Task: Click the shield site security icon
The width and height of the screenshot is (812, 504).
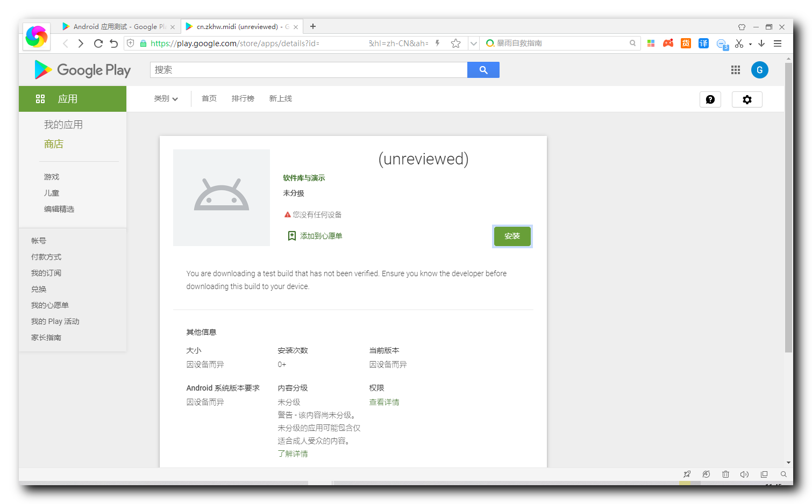Action: pos(130,43)
